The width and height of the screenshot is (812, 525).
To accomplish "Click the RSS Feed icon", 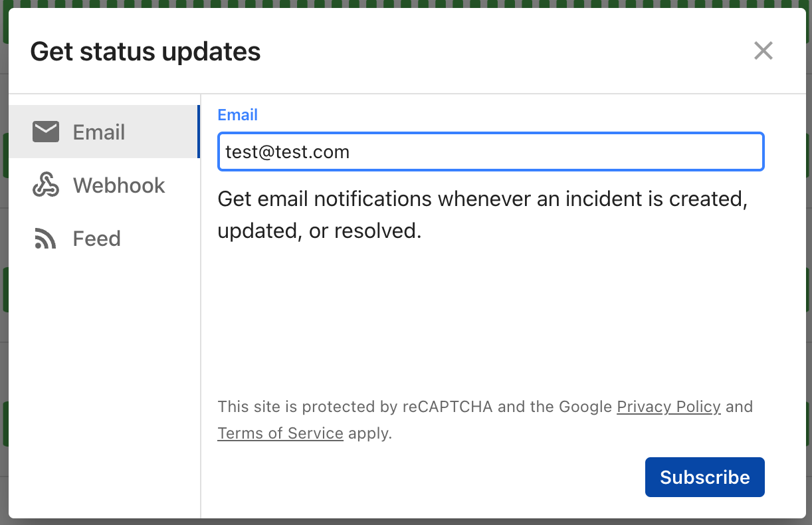I will pyautogui.click(x=45, y=239).
